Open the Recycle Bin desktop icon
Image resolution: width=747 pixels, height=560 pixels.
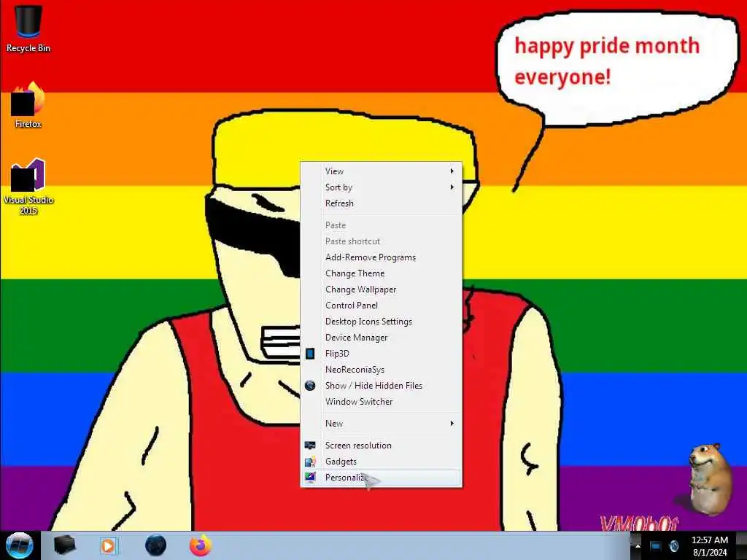[x=28, y=28]
